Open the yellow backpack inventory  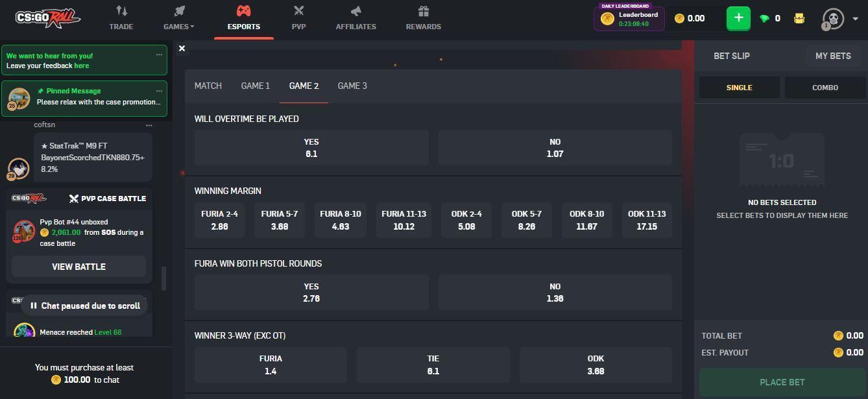pos(799,19)
